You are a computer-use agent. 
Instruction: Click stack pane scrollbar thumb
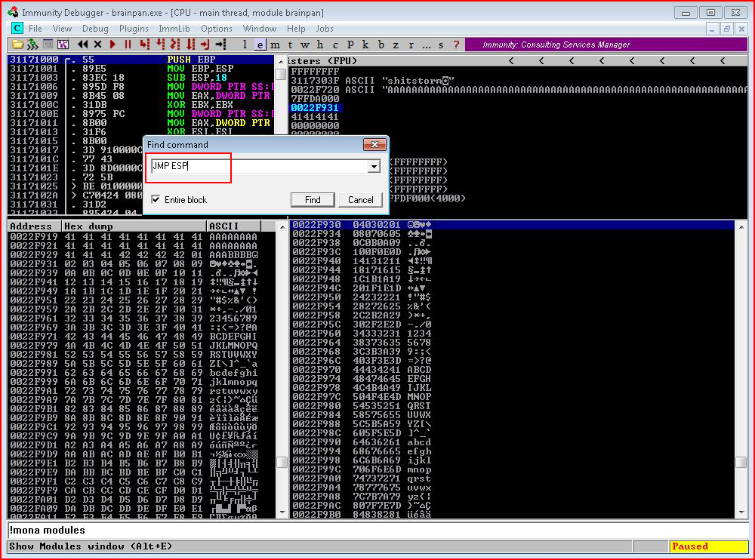point(741,462)
